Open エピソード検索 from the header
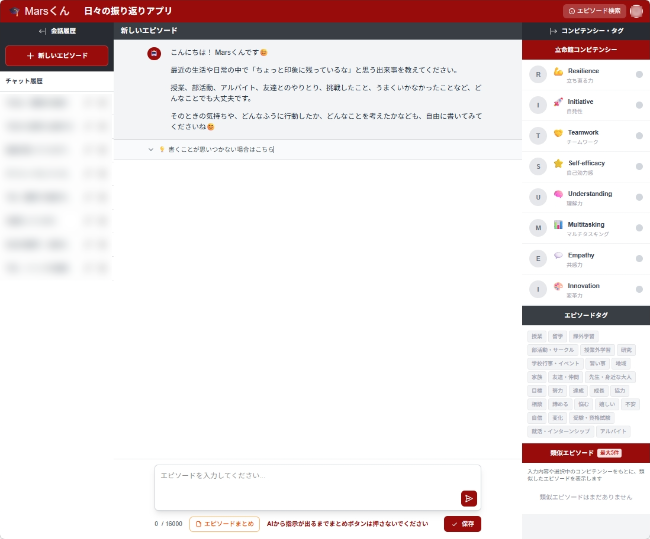Screen dimensions: 650x539 pyautogui.click(x=594, y=11)
